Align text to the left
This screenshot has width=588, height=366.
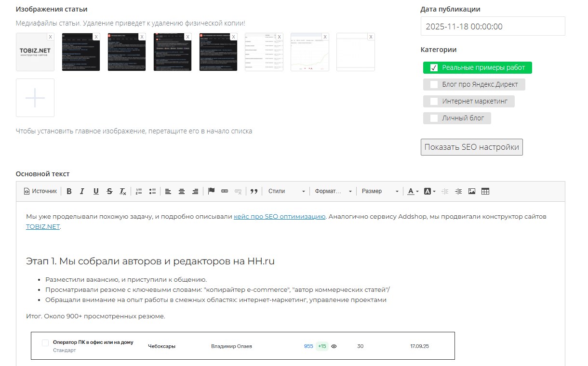168,191
